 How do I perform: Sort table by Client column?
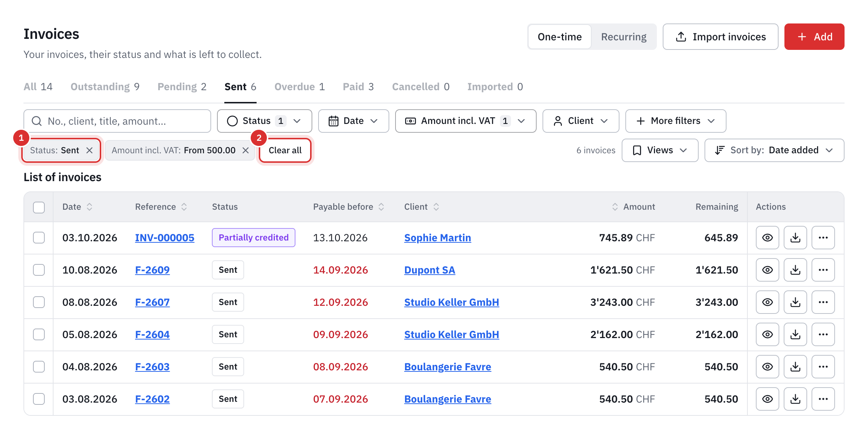tap(422, 207)
